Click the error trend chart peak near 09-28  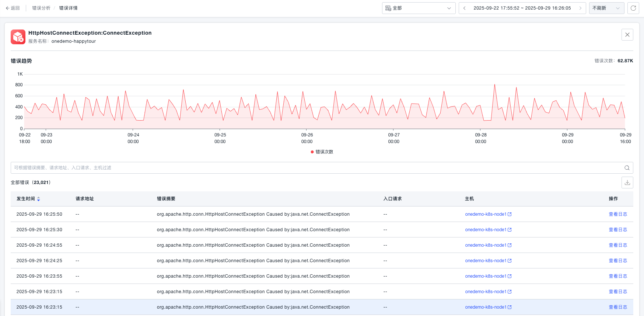click(494, 85)
